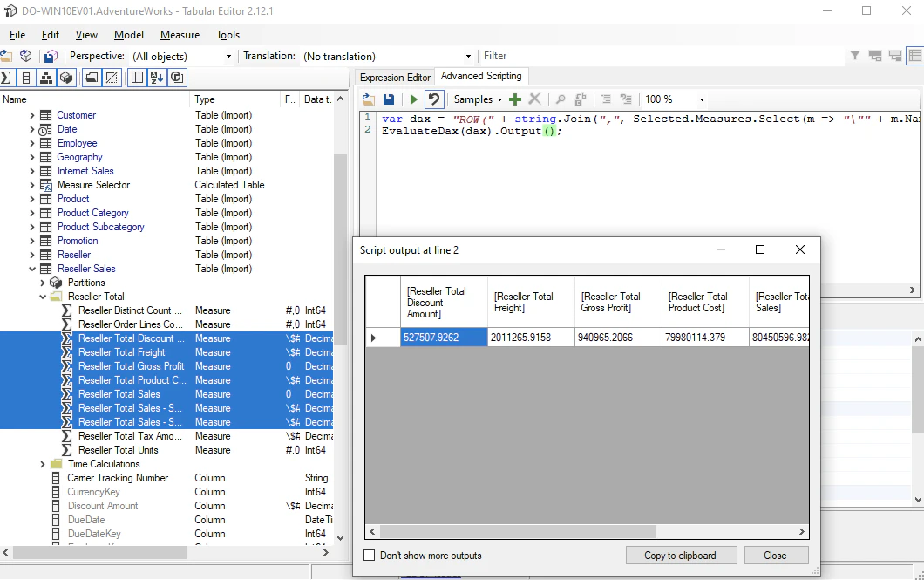Toggle Show Measures sigma icon
This screenshot has height=580, width=924.
click(x=6, y=78)
